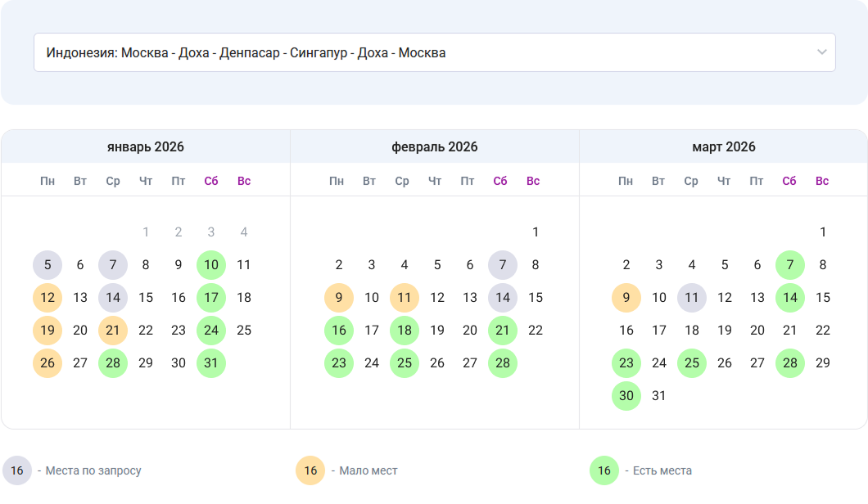Choose January 12 with few seats
Image resolution: width=868 pixels, height=504 pixels.
click(x=47, y=298)
